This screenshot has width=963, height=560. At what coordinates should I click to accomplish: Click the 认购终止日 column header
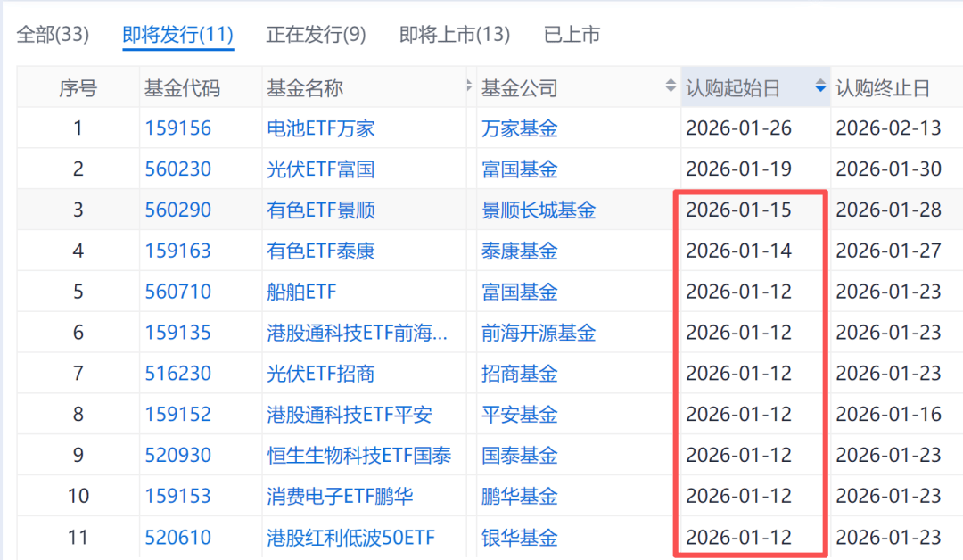pos(883,88)
